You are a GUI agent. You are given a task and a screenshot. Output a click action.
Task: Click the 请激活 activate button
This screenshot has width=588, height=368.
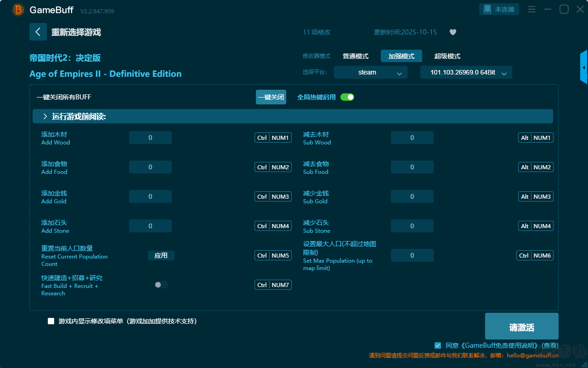522,327
